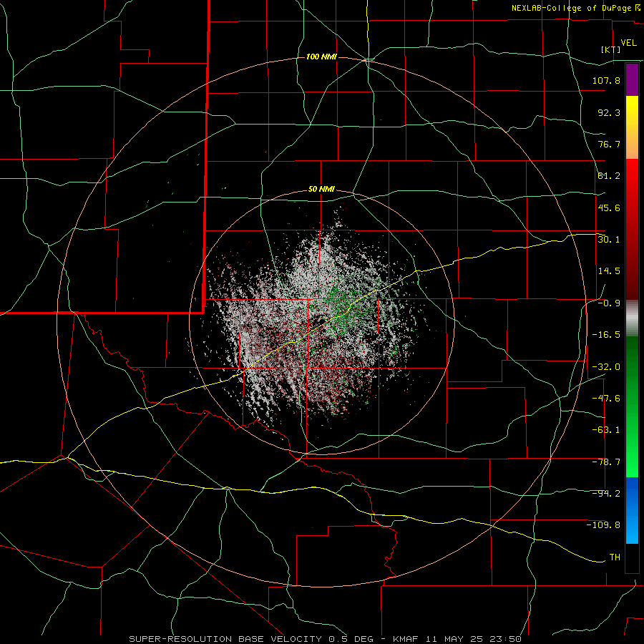
Task: Pick the purple segment of the velocity color bar
Action: pyautogui.click(x=632, y=80)
